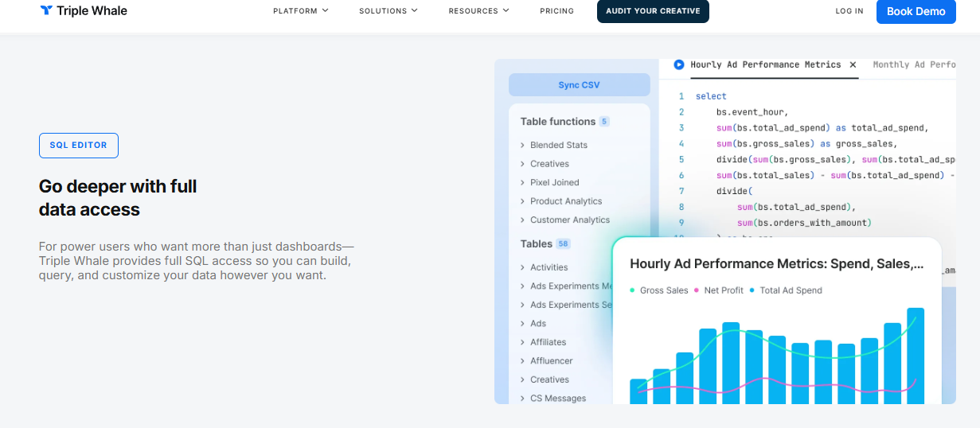This screenshot has height=428, width=980.
Task: Click the Tables heading
Action: pos(537,243)
